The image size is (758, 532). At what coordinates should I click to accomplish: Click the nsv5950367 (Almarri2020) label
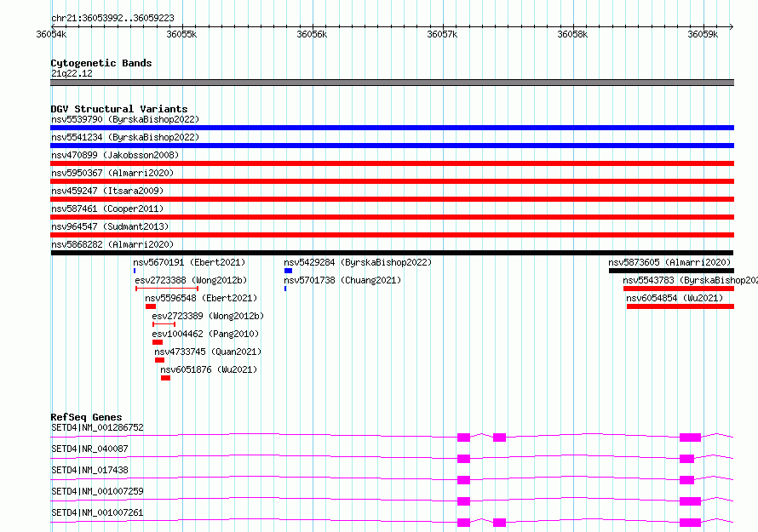coord(112,173)
